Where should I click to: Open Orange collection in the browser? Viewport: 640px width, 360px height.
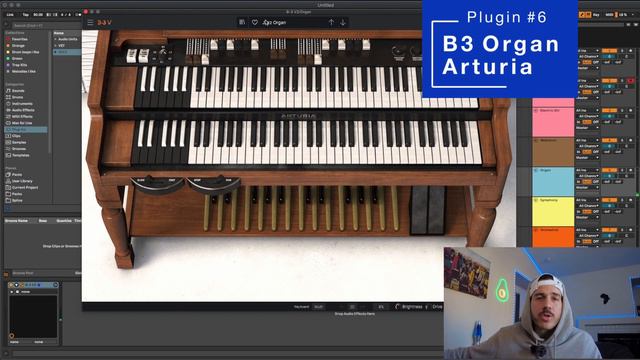coord(18,46)
